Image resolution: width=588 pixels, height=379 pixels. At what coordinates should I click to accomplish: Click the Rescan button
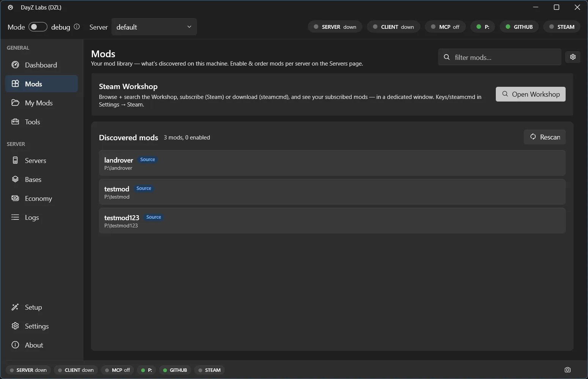(x=545, y=137)
